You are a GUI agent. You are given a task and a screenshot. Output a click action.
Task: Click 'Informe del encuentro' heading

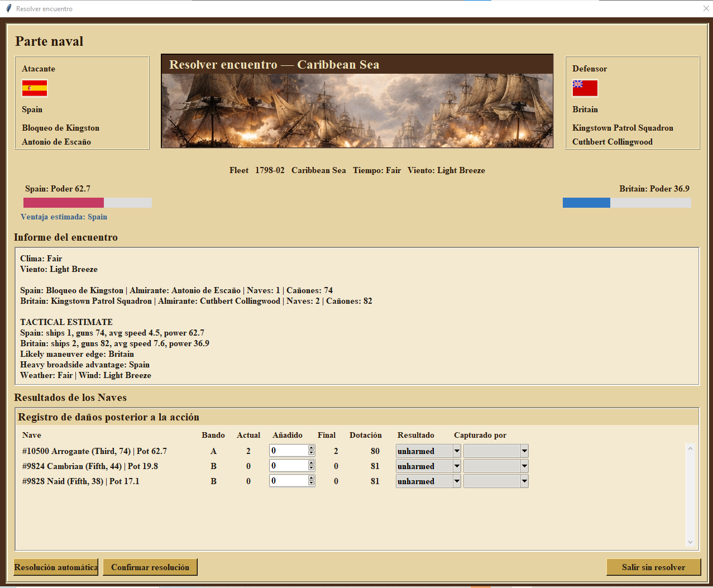(66, 237)
